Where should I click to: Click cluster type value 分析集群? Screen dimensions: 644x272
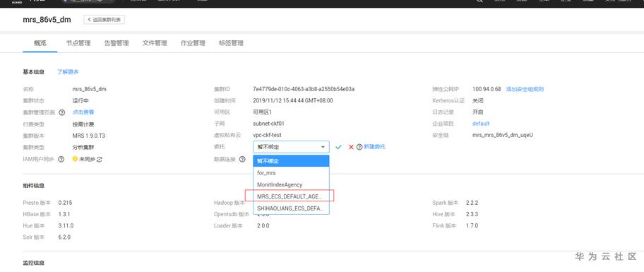coord(83,147)
